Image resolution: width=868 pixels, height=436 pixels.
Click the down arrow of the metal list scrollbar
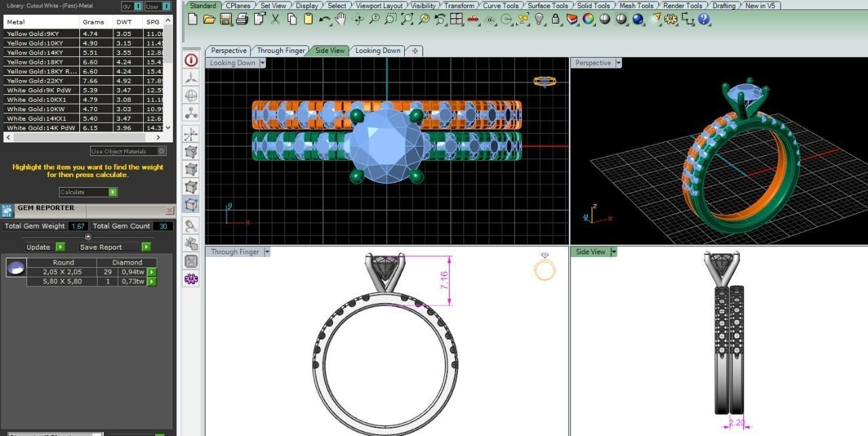point(169,127)
